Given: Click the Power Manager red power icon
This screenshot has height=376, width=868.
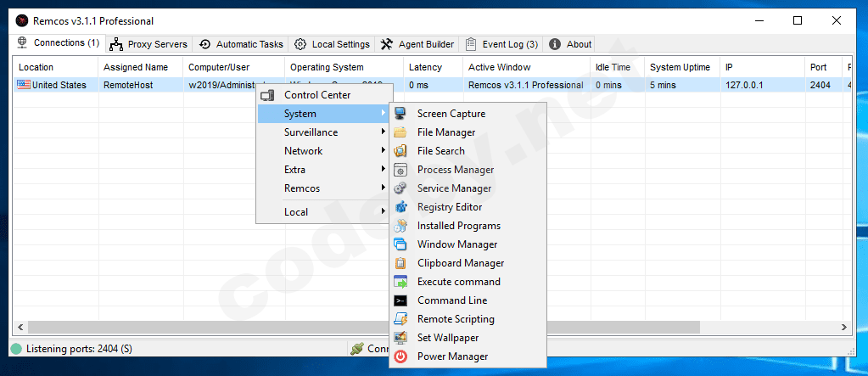Looking at the screenshot, I should [401, 356].
